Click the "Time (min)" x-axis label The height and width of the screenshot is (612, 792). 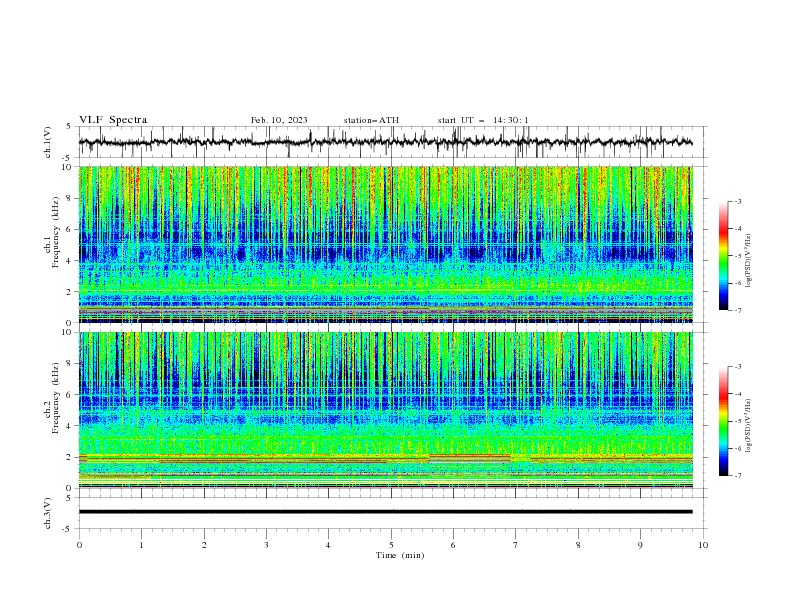(x=400, y=555)
